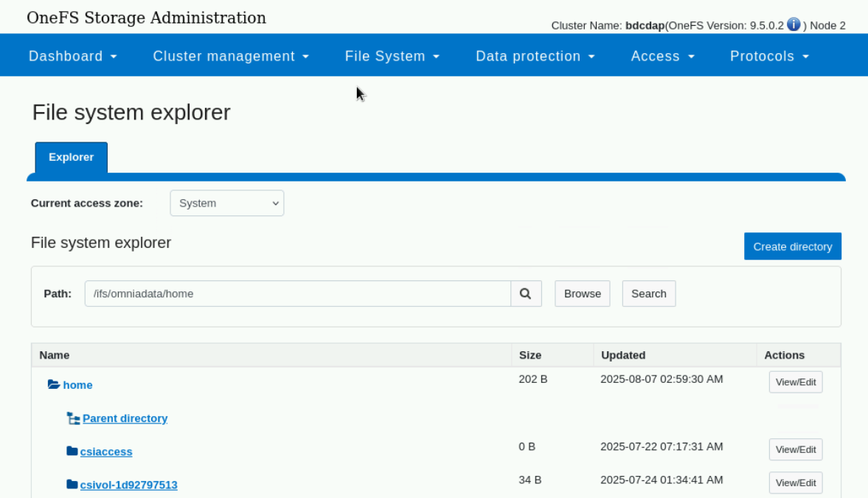Screen dimensions: 868x498
Task: Click the Parent directory tree icon
Action: tap(73, 418)
